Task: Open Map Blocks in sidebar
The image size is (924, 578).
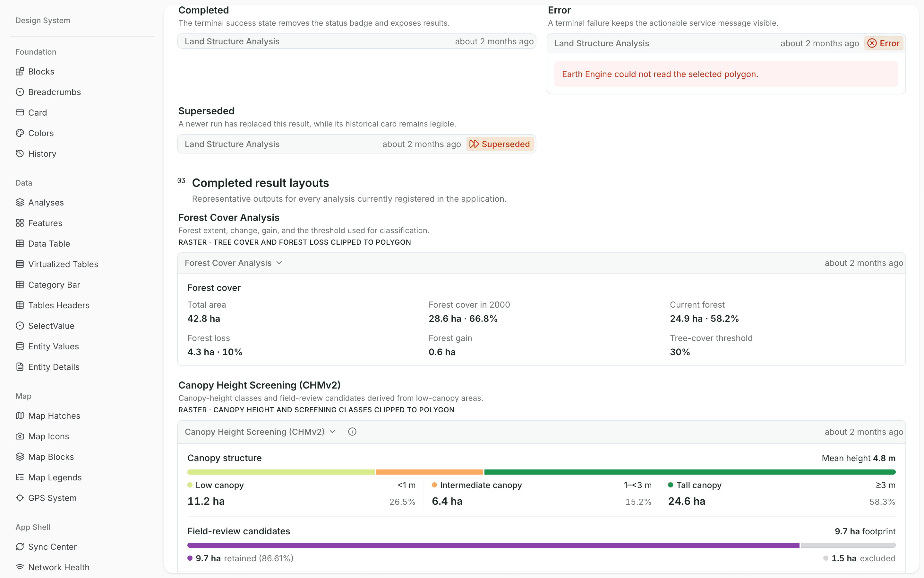Action: (x=51, y=457)
